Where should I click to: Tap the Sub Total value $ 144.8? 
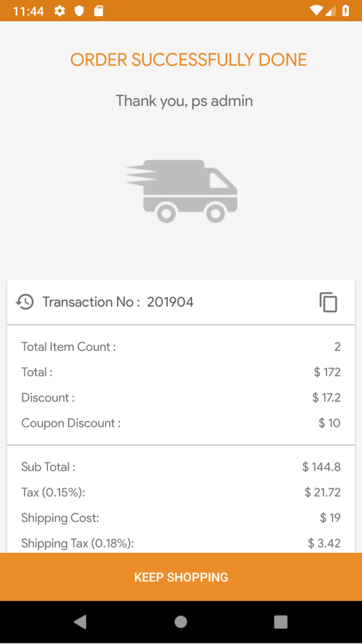[x=322, y=467]
